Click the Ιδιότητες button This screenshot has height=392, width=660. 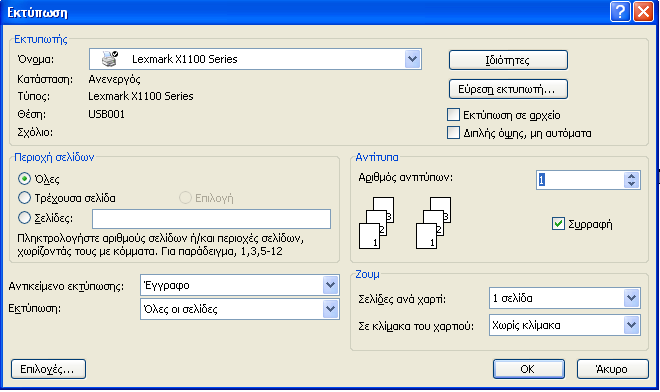click(508, 60)
